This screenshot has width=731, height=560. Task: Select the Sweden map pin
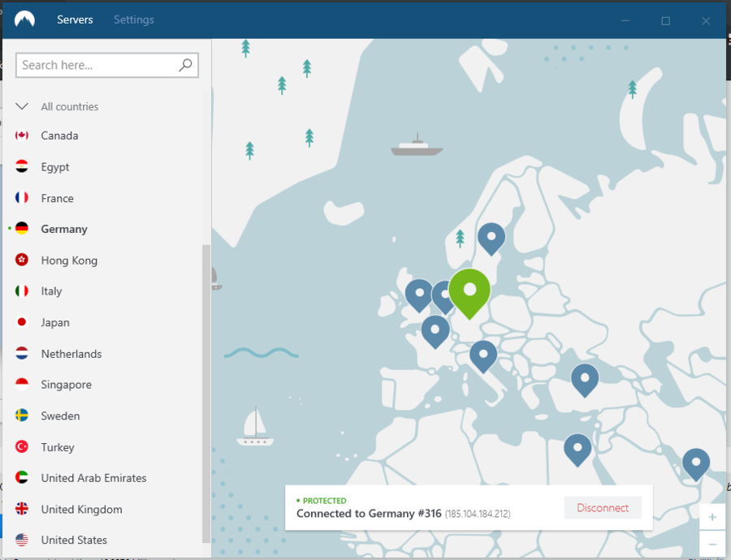[x=491, y=239]
